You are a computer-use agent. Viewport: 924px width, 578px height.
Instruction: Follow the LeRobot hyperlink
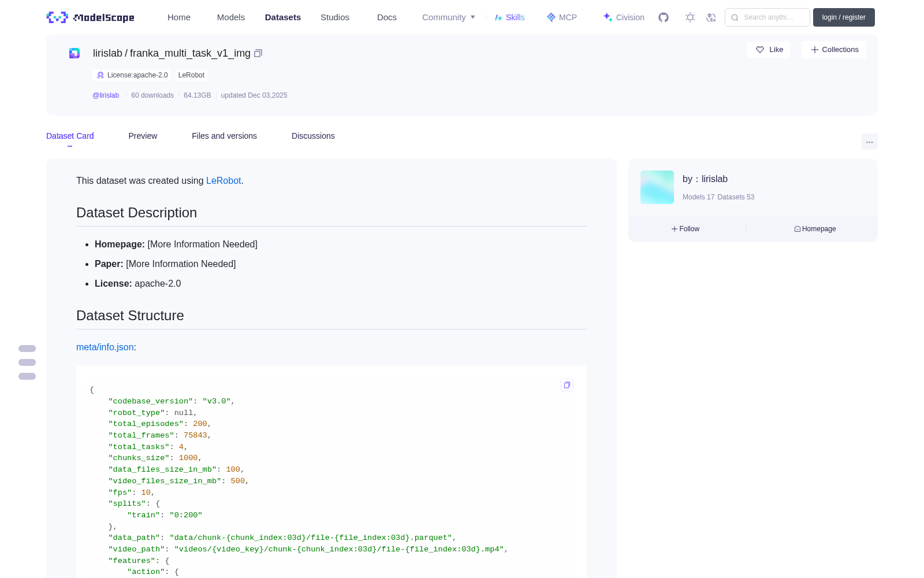[223, 180]
